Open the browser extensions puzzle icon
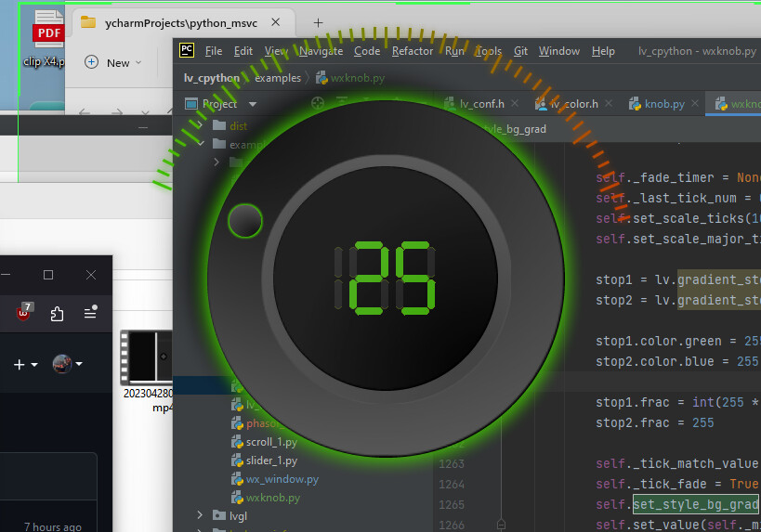761x532 pixels. coord(58,313)
